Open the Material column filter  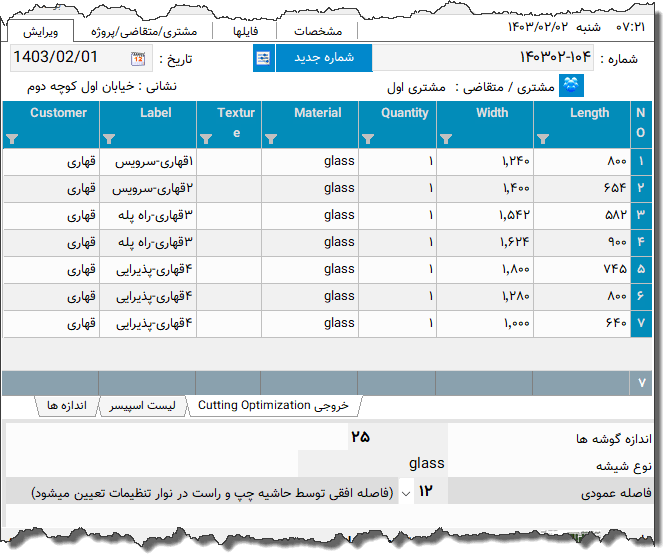(x=271, y=138)
